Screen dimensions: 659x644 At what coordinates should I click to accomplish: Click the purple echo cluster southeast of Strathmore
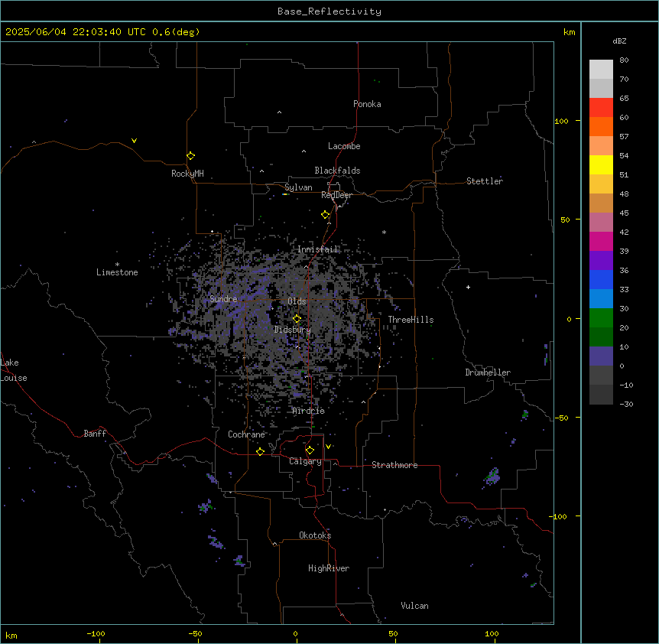492,477
